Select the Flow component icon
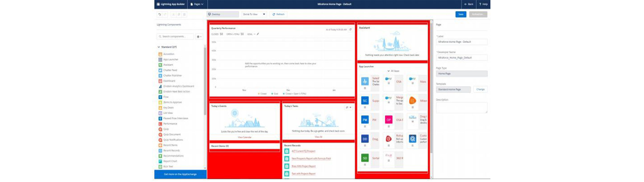The height and width of the screenshot is (182, 644). pyautogui.click(x=160, y=97)
